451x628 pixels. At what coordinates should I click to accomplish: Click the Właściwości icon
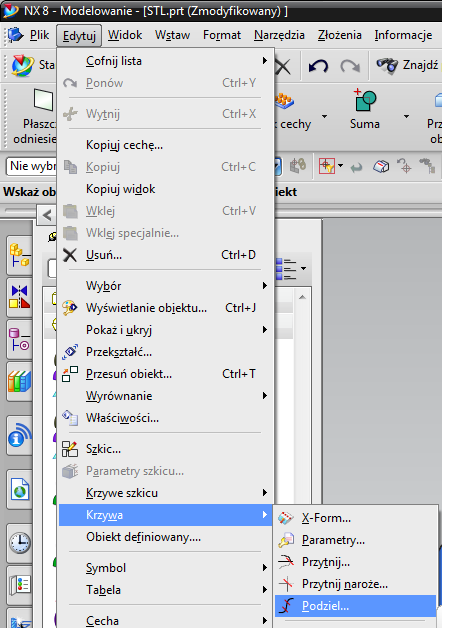pyautogui.click(x=70, y=418)
